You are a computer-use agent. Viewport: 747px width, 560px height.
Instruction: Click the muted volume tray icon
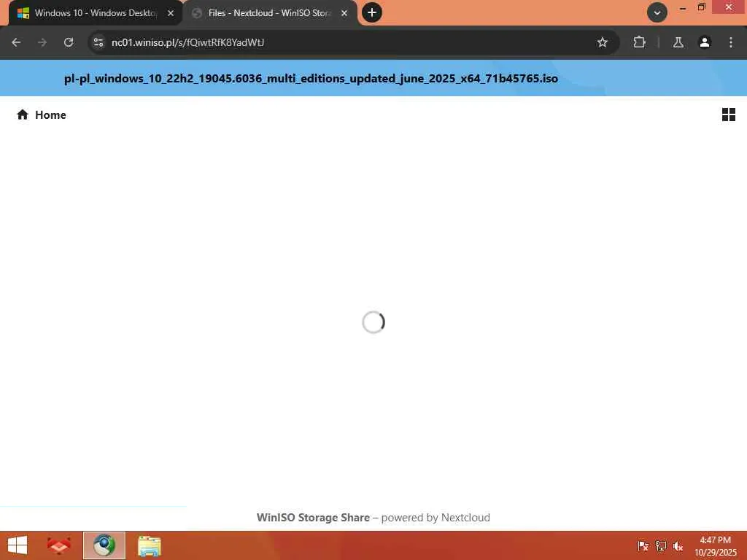point(678,546)
